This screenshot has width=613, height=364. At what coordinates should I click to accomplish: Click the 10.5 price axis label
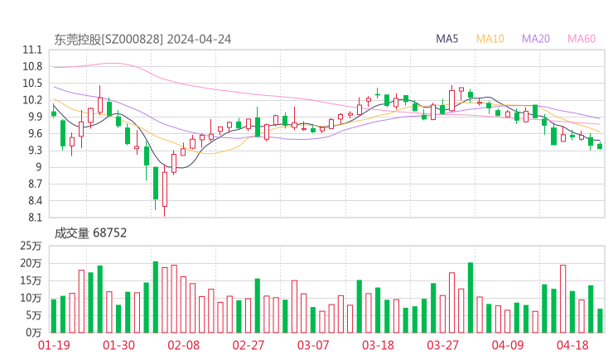(32, 84)
